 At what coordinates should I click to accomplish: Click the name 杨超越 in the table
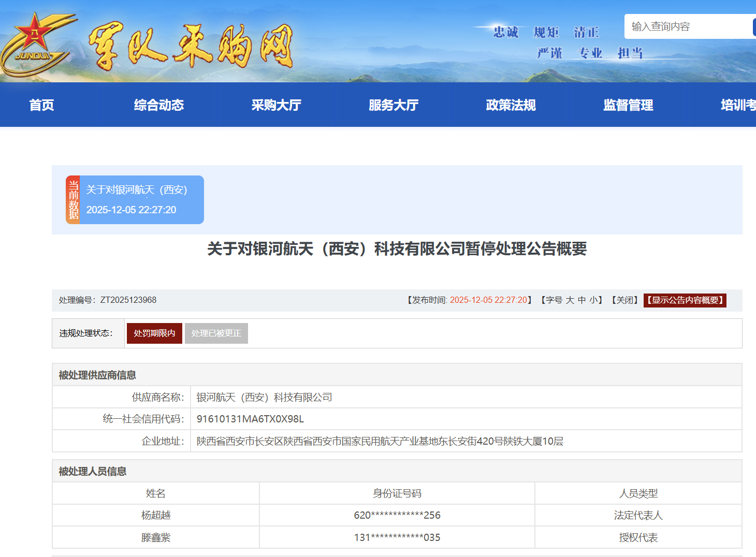click(156, 515)
